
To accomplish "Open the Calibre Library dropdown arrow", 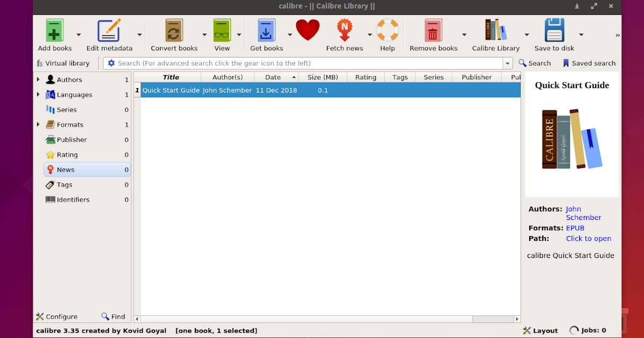I will point(526,34).
